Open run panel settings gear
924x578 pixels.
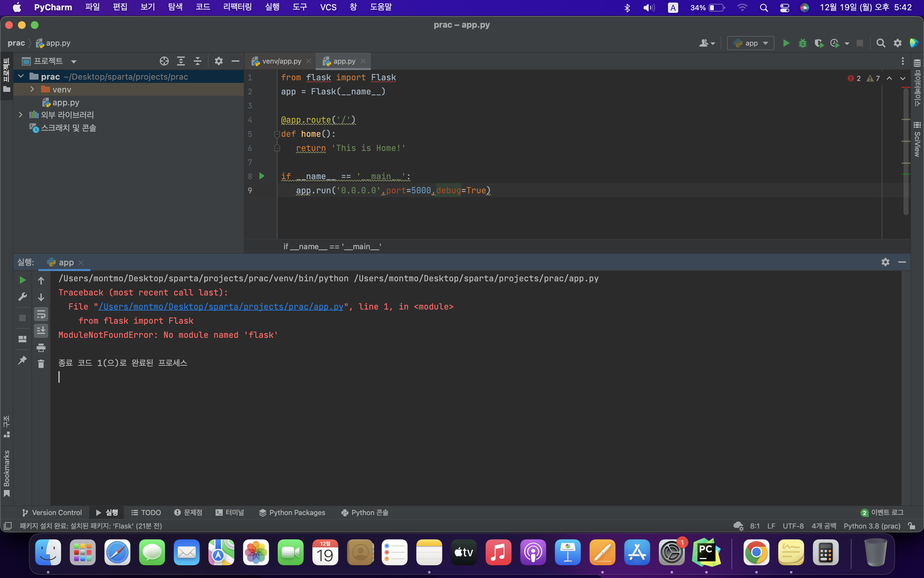click(886, 262)
